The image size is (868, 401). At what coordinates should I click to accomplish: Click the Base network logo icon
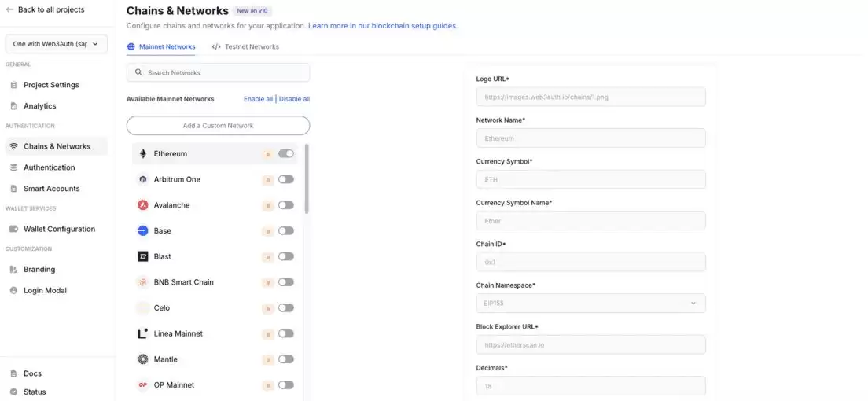click(143, 231)
